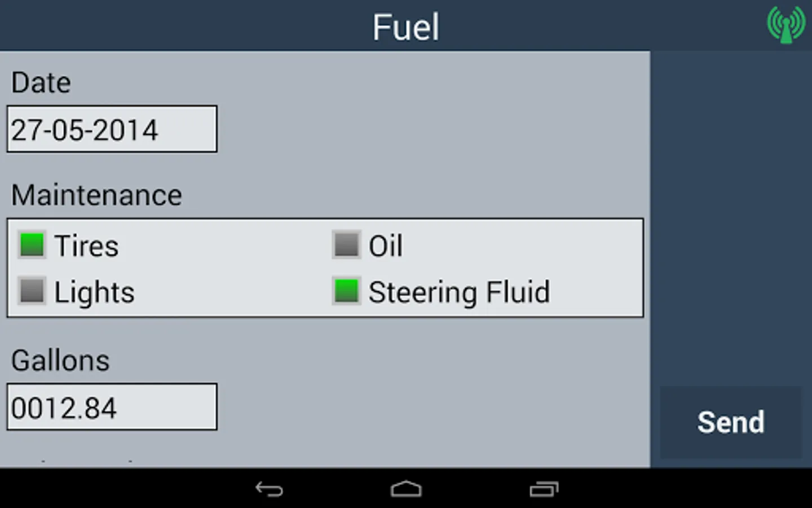The height and width of the screenshot is (508, 812).
Task: Tap the Tires label text
Action: [x=86, y=246]
